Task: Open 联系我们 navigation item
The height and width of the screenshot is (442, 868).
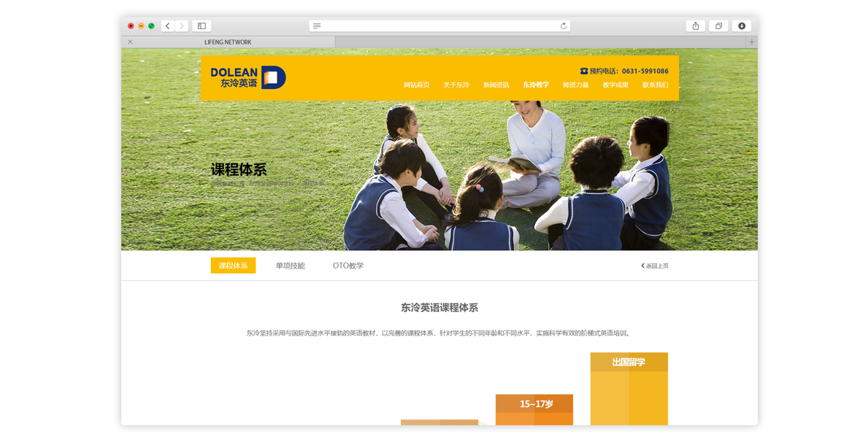Action: point(656,85)
